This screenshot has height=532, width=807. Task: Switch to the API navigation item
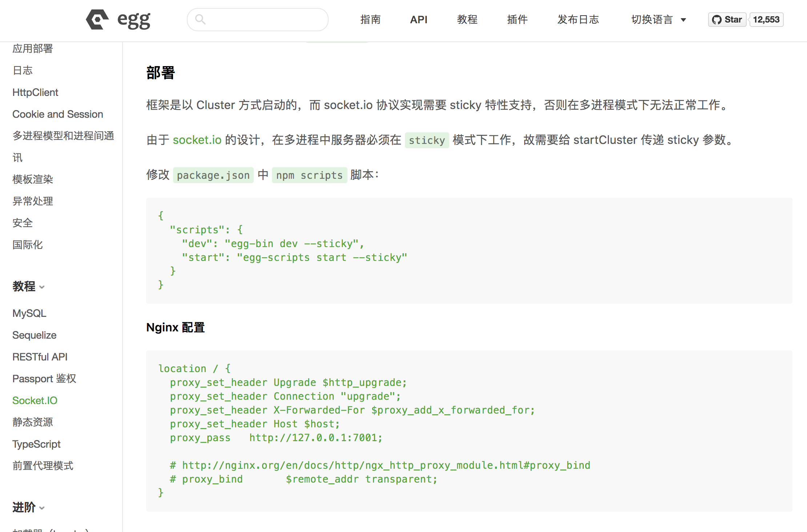419,20
